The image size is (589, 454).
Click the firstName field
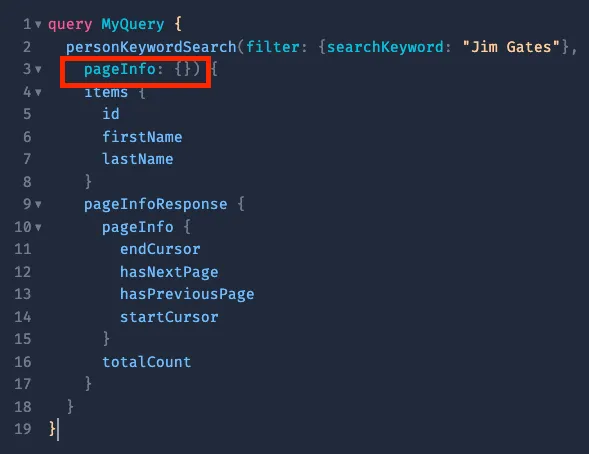coord(142,137)
